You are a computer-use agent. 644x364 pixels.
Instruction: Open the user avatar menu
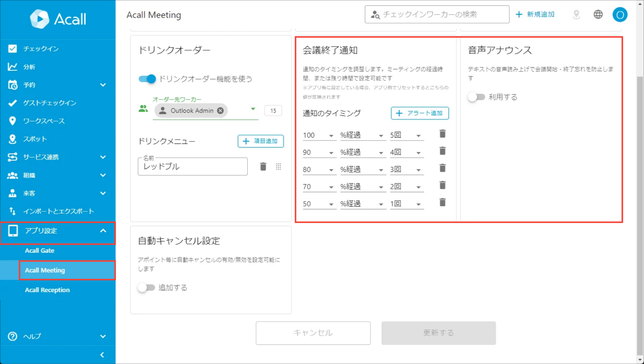(620, 14)
